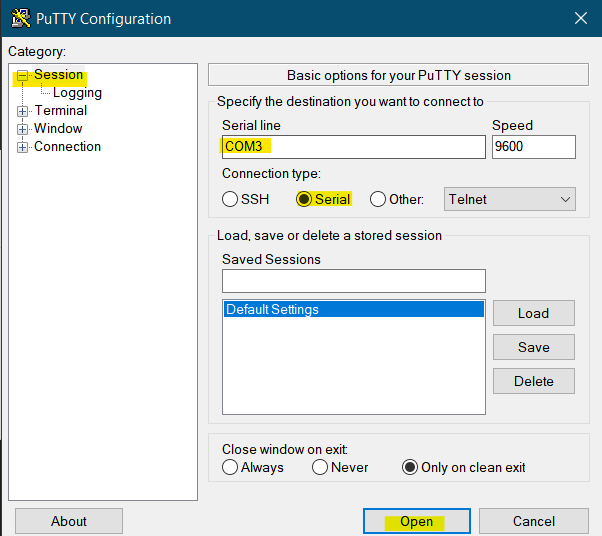Screen dimensions: 602x536
Task: Select the Session category item
Action: 58,75
